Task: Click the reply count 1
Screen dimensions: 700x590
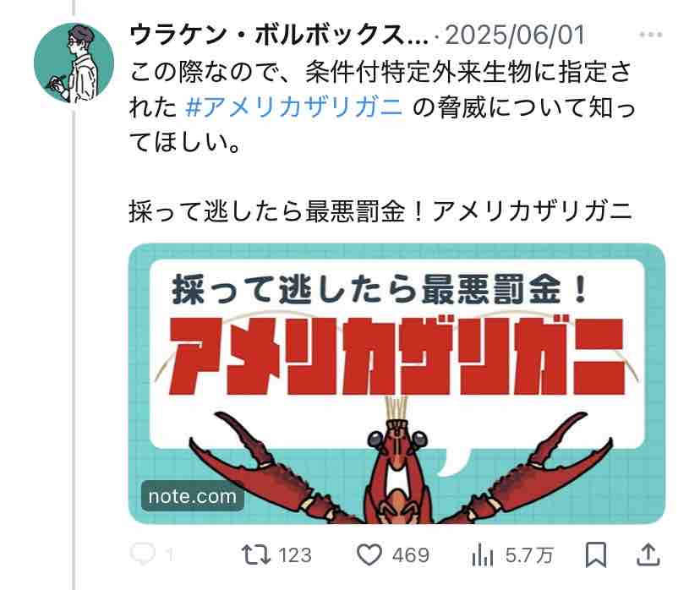Action: pos(169,555)
